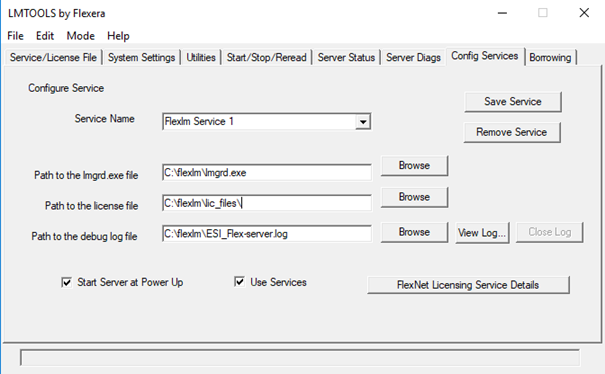The width and height of the screenshot is (605, 374).
Task: Go to the Start/Stop/Reread tab
Action: 266,58
